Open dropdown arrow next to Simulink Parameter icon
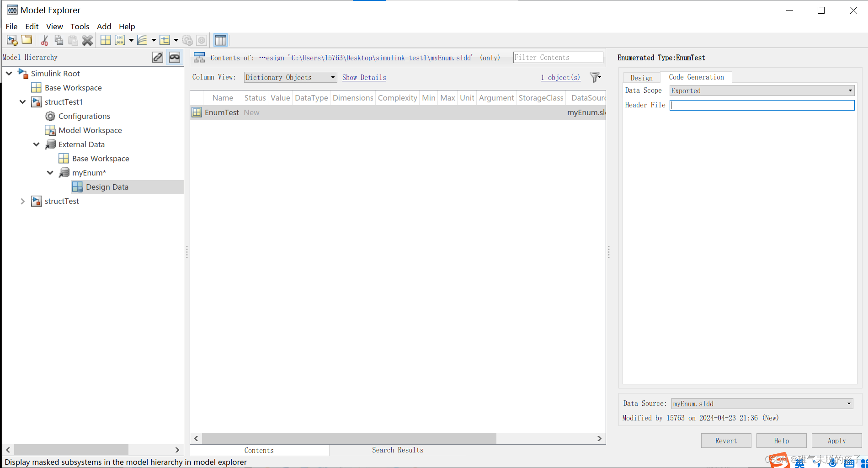Image resolution: width=868 pixels, height=468 pixels. [131, 40]
